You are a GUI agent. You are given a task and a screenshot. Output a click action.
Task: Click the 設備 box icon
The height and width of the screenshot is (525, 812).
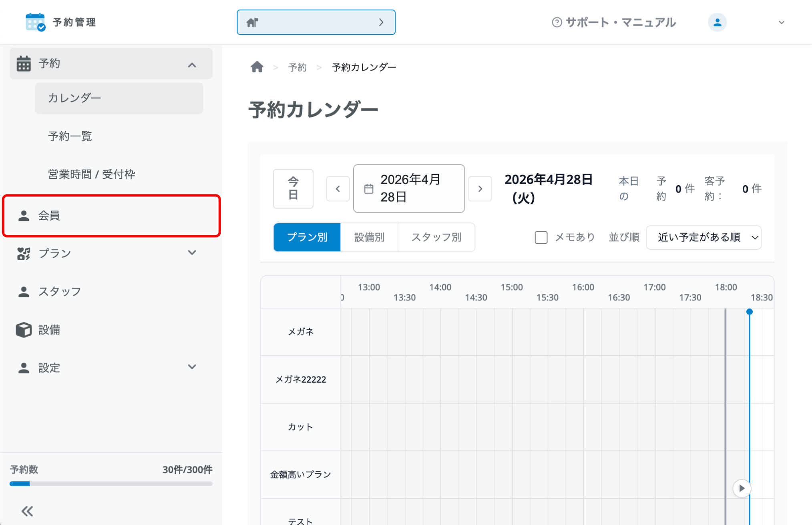tap(24, 330)
